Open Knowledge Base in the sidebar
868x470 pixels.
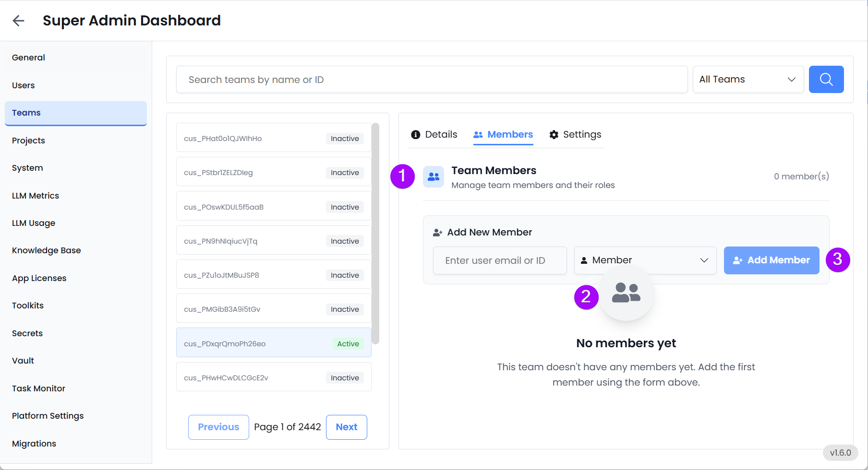click(x=76, y=250)
